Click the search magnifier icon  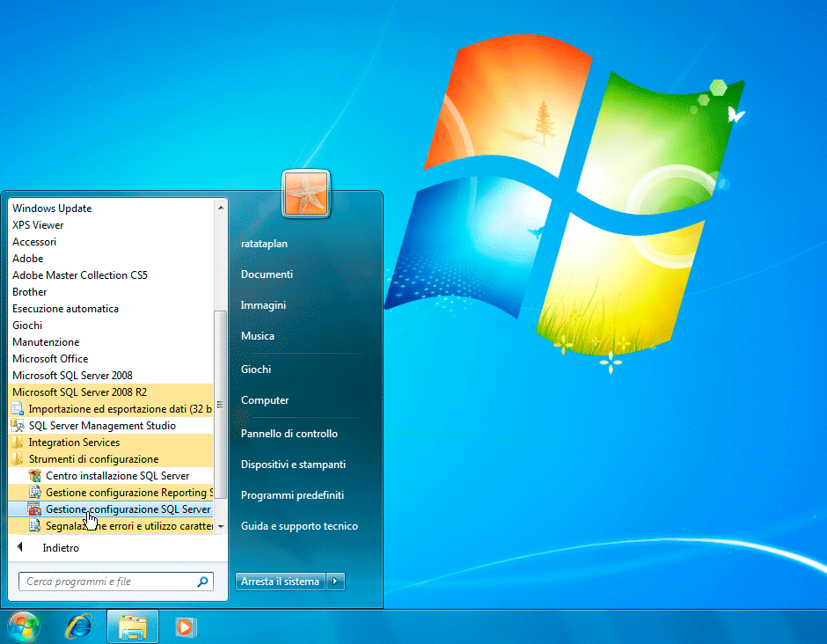pyautogui.click(x=202, y=582)
